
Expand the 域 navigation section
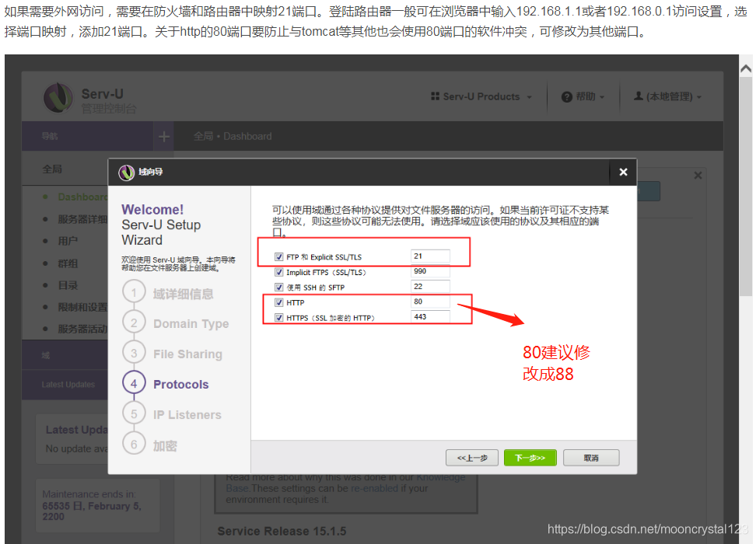65,355
